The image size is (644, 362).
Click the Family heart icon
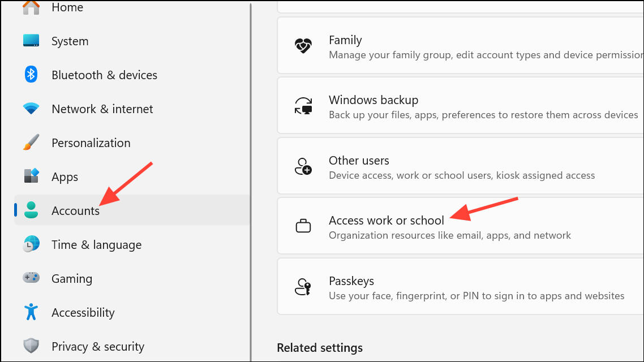(303, 45)
